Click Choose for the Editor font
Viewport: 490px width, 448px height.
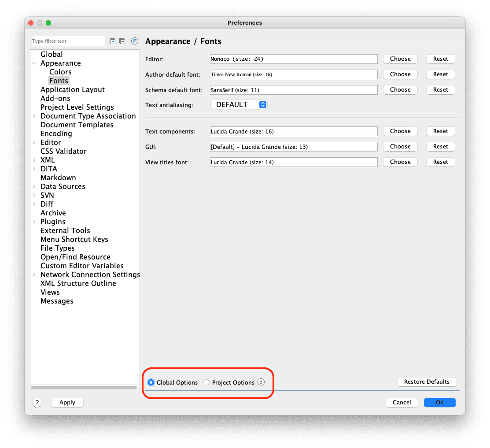point(400,59)
